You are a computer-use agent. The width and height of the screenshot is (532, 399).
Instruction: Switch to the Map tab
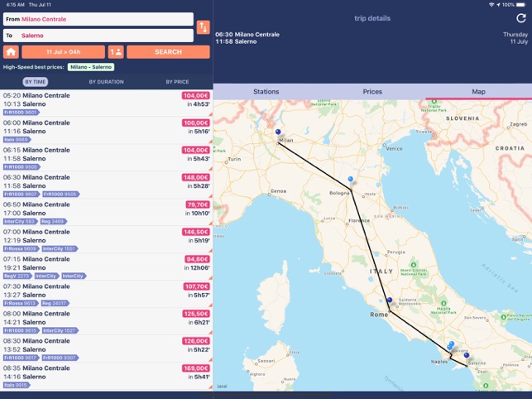click(478, 92)
